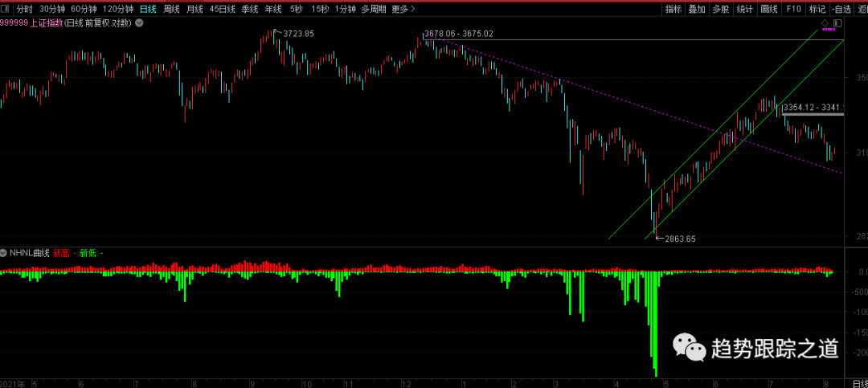The height and width of the screenshot is (388, 868).
Task: Toggle the 标记 mark option
Action: coord(817,9)
